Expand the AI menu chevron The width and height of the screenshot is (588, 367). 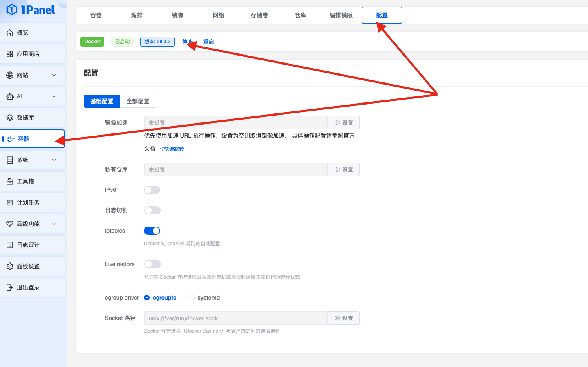pyautogui.click(x=54, y=96)
